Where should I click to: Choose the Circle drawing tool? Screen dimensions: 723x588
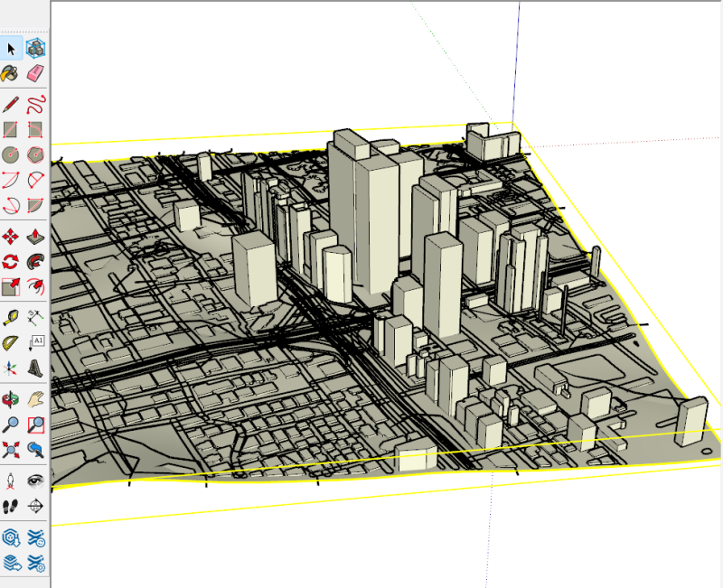point(12,154)
